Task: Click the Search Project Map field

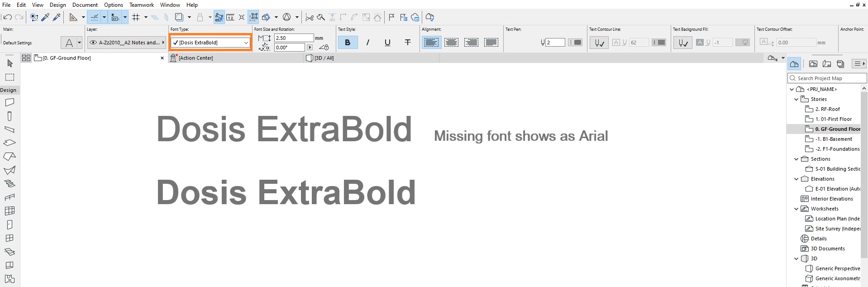Action: coord(827,78)
